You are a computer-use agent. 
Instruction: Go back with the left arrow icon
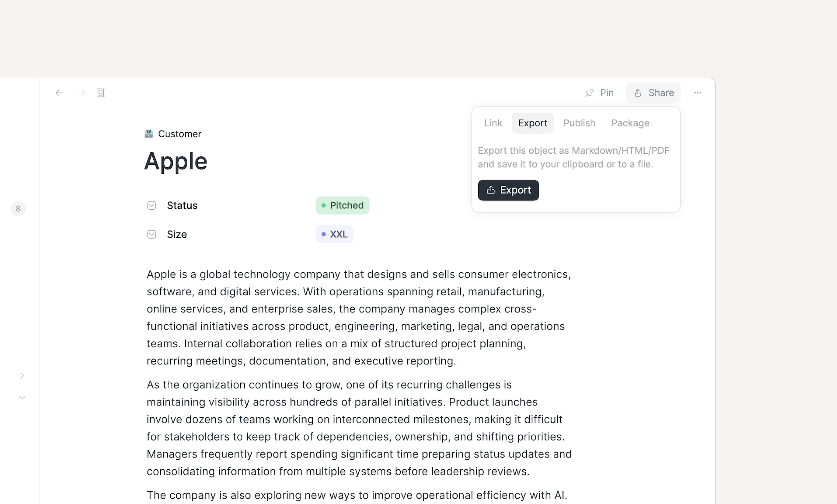[x=59, y=93]
